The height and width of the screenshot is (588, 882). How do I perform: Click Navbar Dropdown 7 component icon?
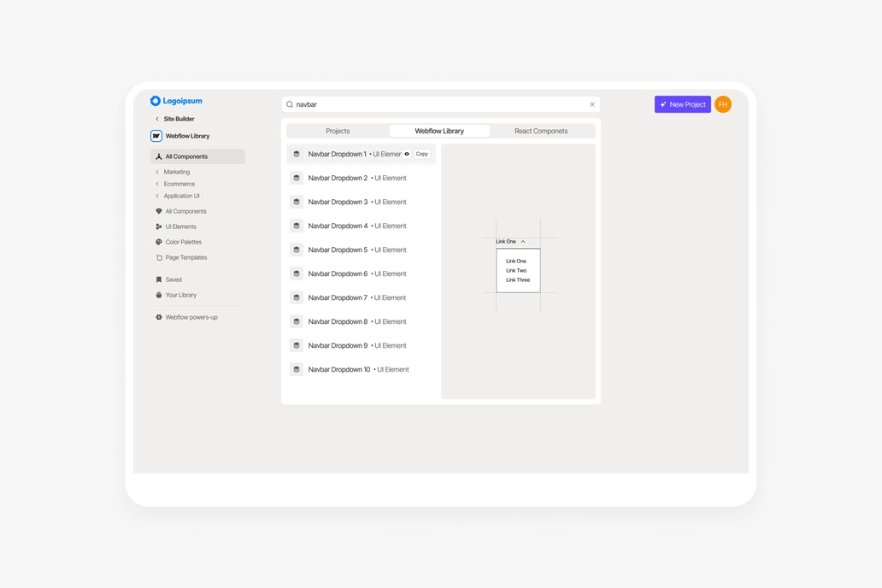point(297,297)
